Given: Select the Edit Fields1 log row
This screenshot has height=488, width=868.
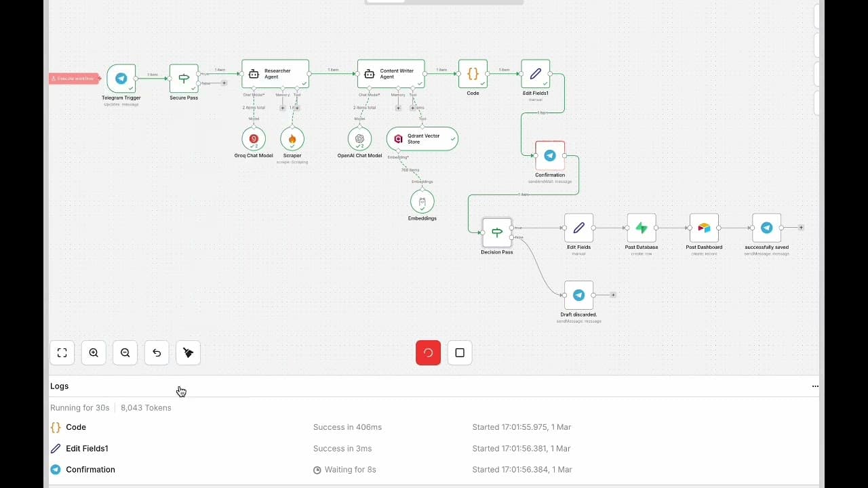Looking at the screenshot, I should 434,448.
